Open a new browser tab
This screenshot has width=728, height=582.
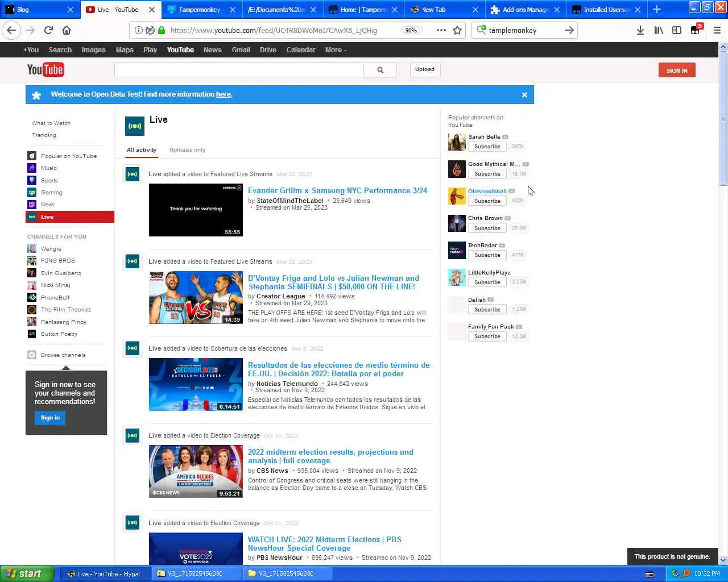(x=657, y=10)
